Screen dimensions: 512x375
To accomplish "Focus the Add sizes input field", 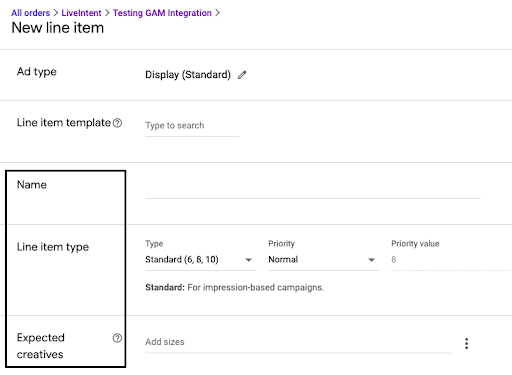I will pyautogui.click(x=299, y=342).
